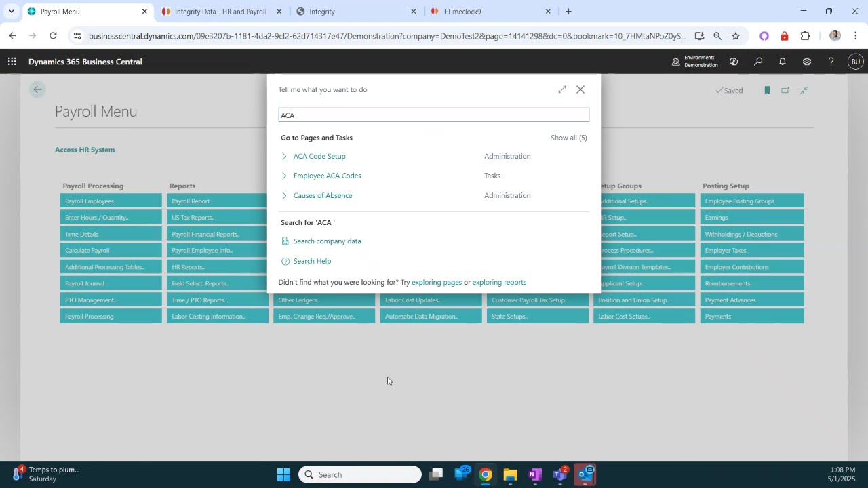Click Search company data

tap(327, 241)
